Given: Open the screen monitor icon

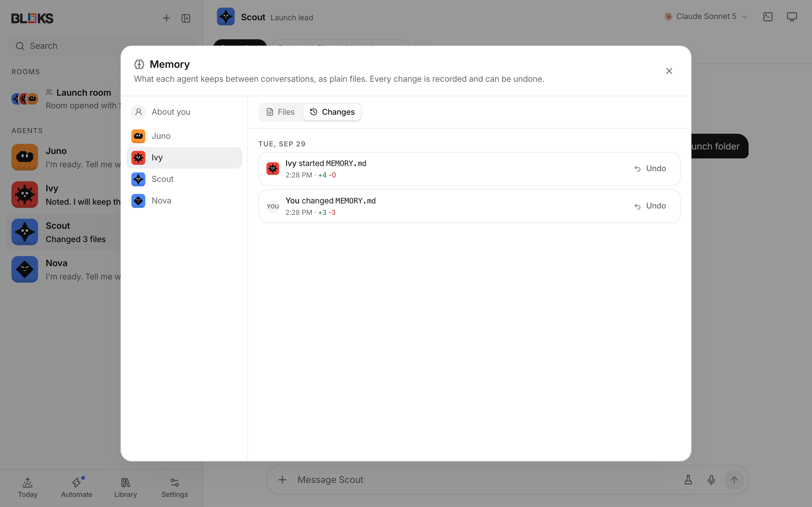Looking at the screenshot, I should click(792, 17).
